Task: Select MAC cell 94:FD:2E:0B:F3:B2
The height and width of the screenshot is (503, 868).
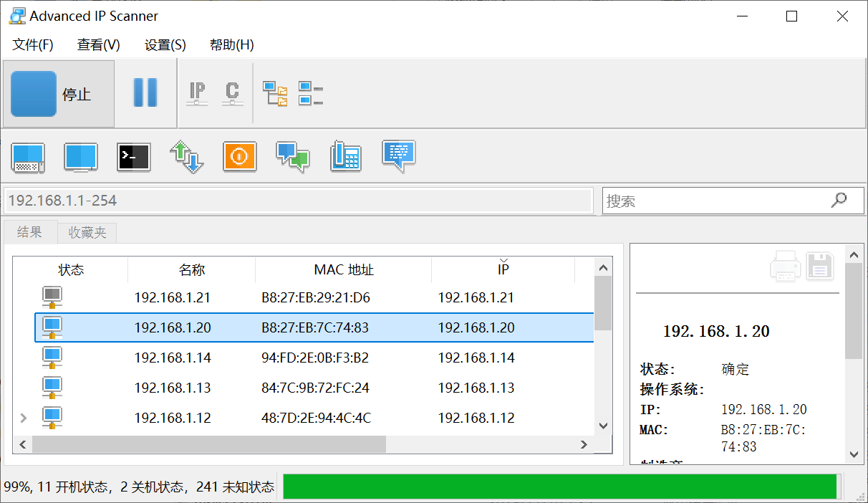Action: (315, 358)
